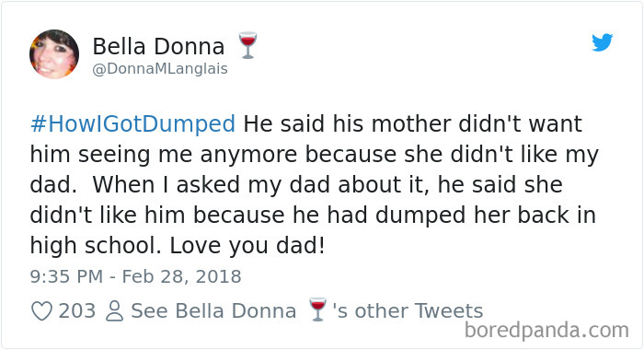
Task: Visit the @DonnaMLanglais handle
Action: 160,69
